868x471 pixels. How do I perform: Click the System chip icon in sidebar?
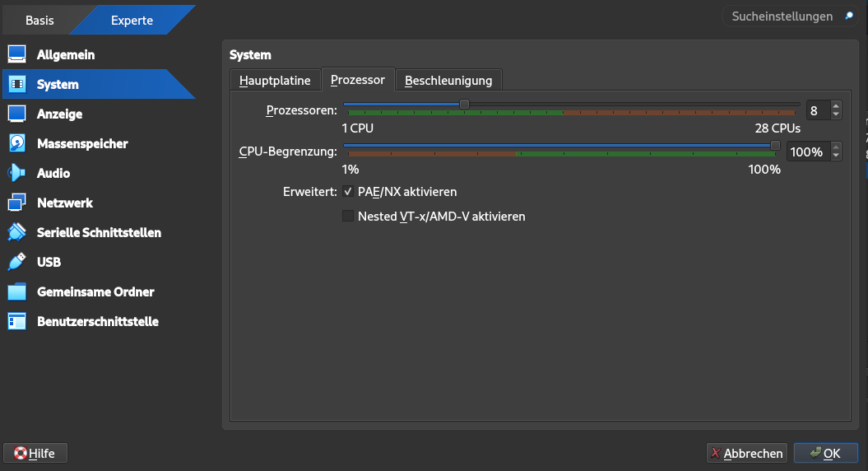pos(16,84)
